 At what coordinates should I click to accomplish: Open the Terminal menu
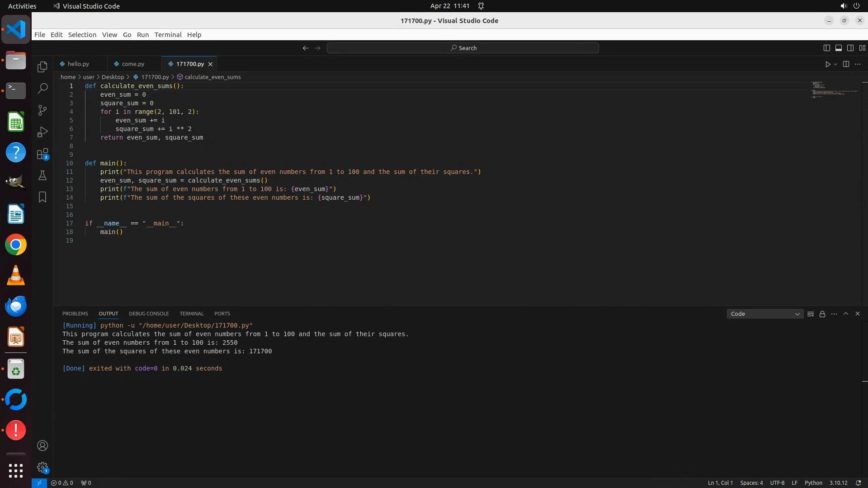pyautogui.click(x=168, y=35)
